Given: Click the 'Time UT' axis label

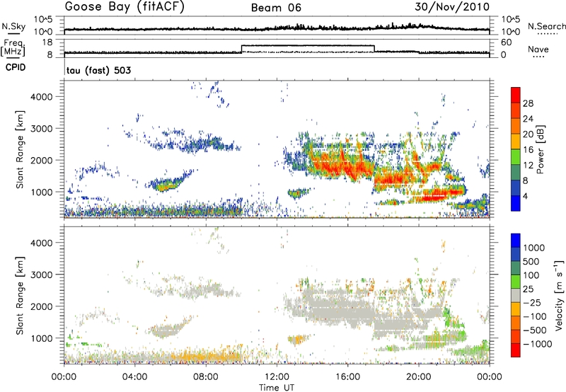Looking at the screenshot, I should 277,388.
